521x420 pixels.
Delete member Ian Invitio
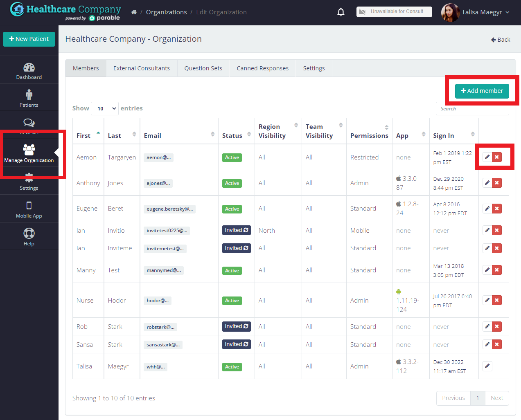[x=497, y=230]
